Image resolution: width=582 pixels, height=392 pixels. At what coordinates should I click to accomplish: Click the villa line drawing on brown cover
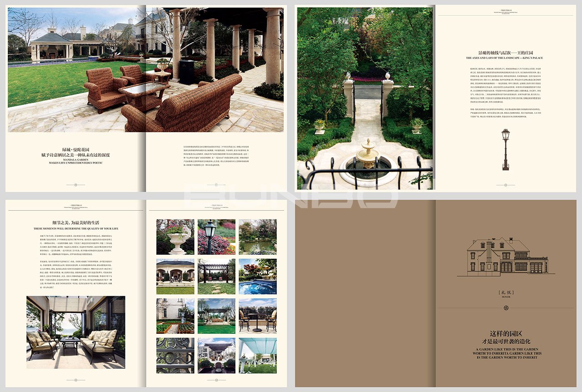point(502,257)
